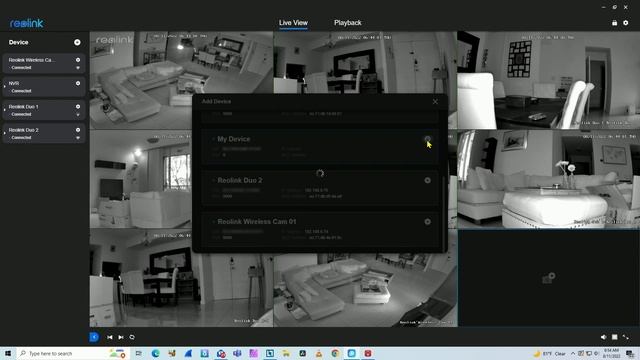Screen dimensions: 640x360
Task: Switch to the Live View tab
Action: 293,23
